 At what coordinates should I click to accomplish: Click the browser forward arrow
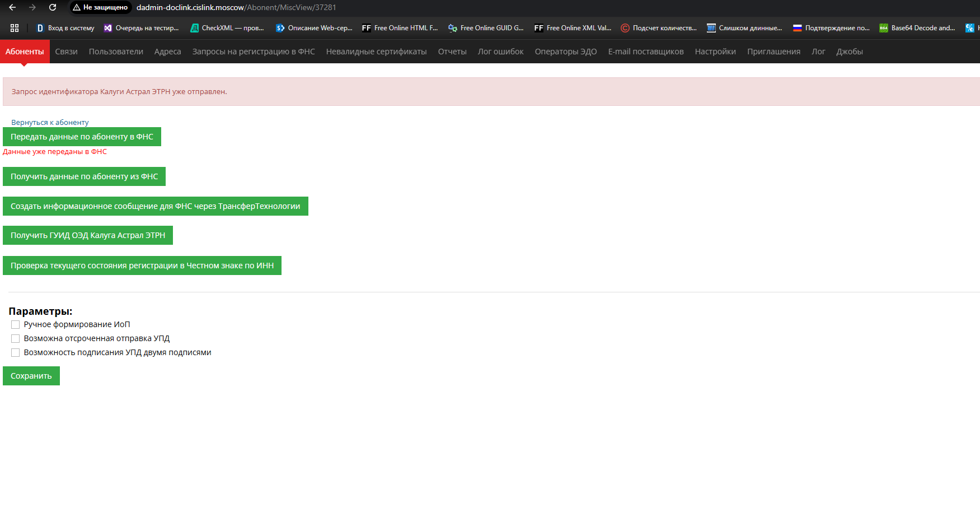tap(32, 7)
